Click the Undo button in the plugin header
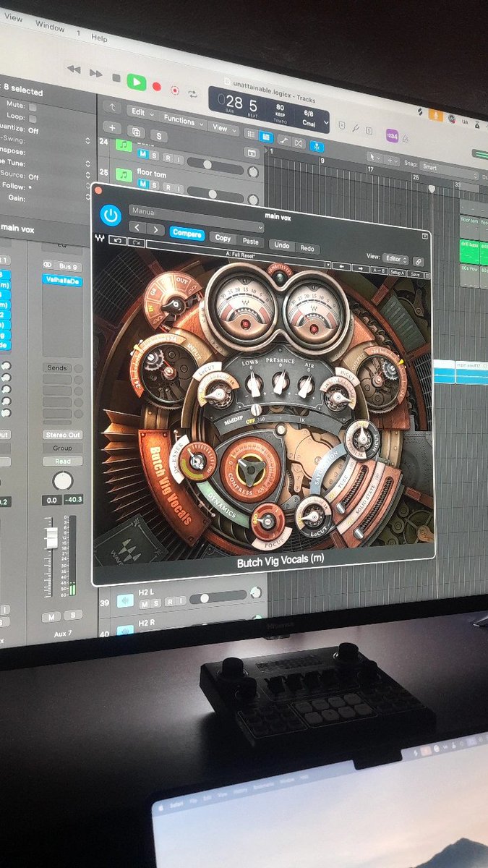Screen dimensions: 488x868 [282, 246]
